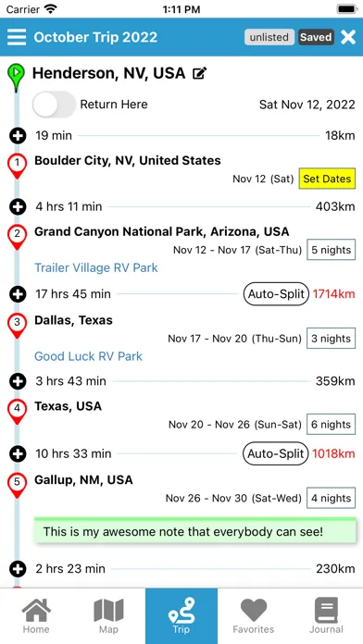Toggle the Return Here switch

pos(54,105)
